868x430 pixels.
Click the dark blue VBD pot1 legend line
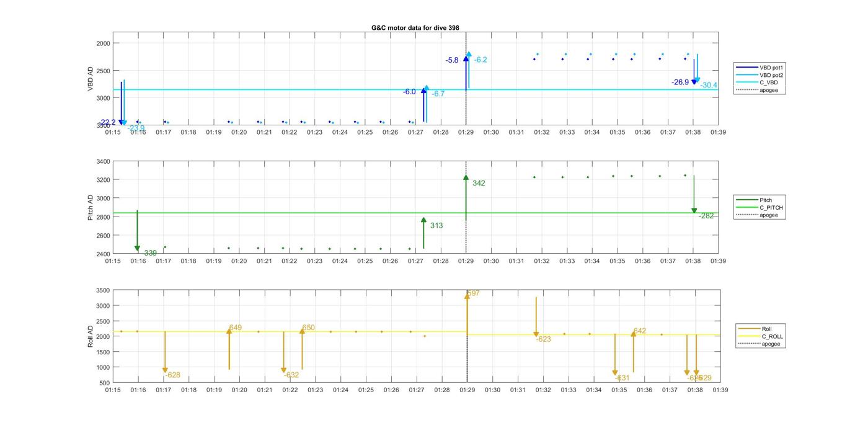click(746, 67)
